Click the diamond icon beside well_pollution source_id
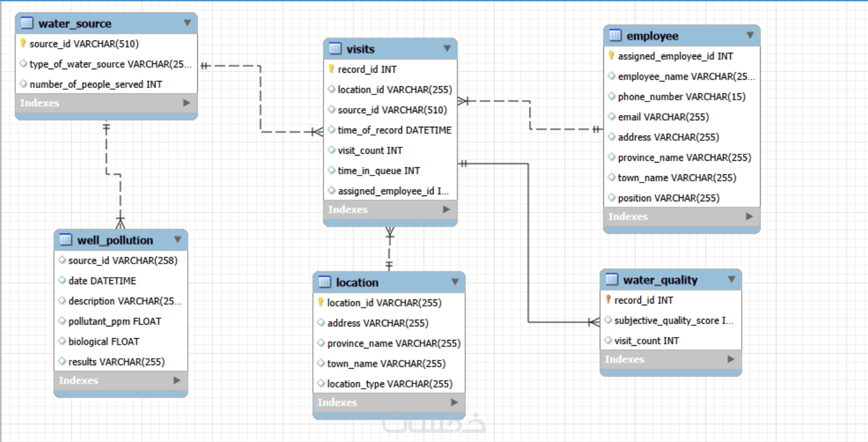 click(62, 260)
